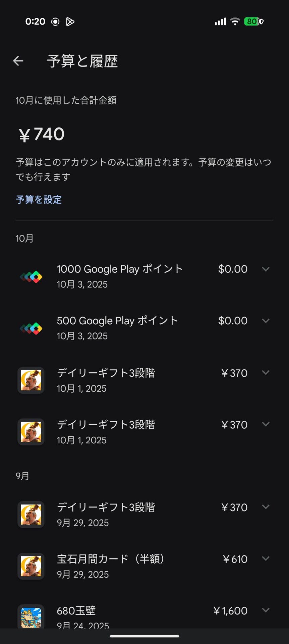Image resolution: width=289 pixels, height=644 pixels.
Task: Tap the ¥1,600 price of 680玉壁
Action: click(x=230, y=611)
